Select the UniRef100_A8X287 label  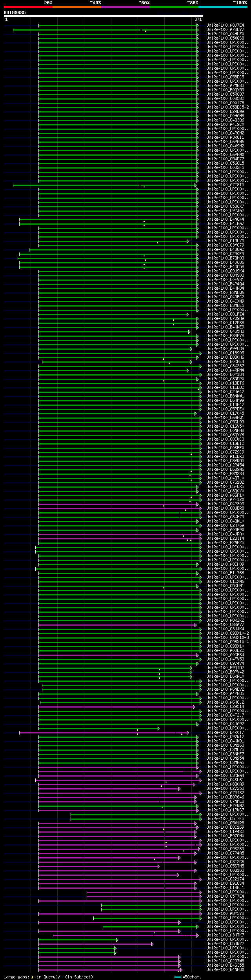point(225,366)
